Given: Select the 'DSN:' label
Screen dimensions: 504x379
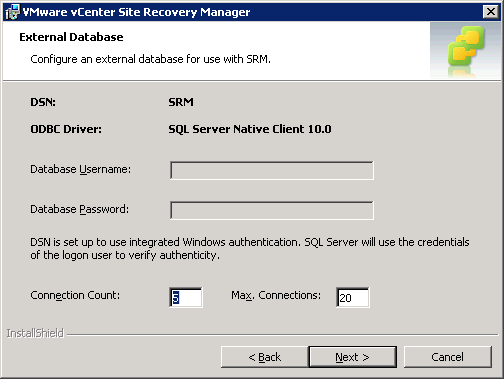Looking at the screenshot, I should [43, 102].
